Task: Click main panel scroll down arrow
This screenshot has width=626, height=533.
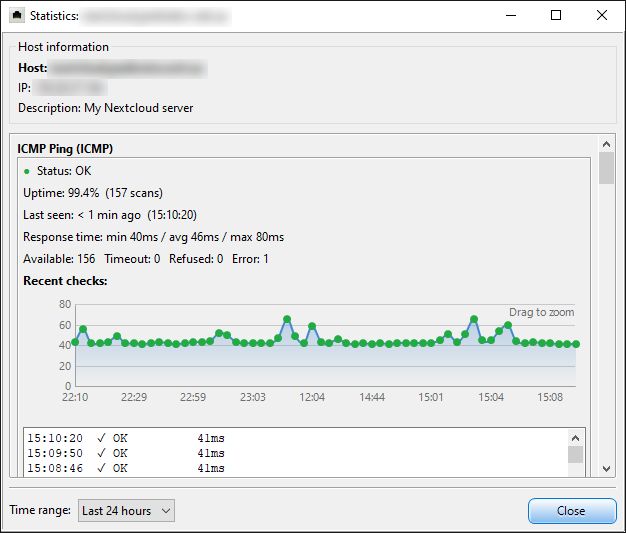Action: point(606,469)
